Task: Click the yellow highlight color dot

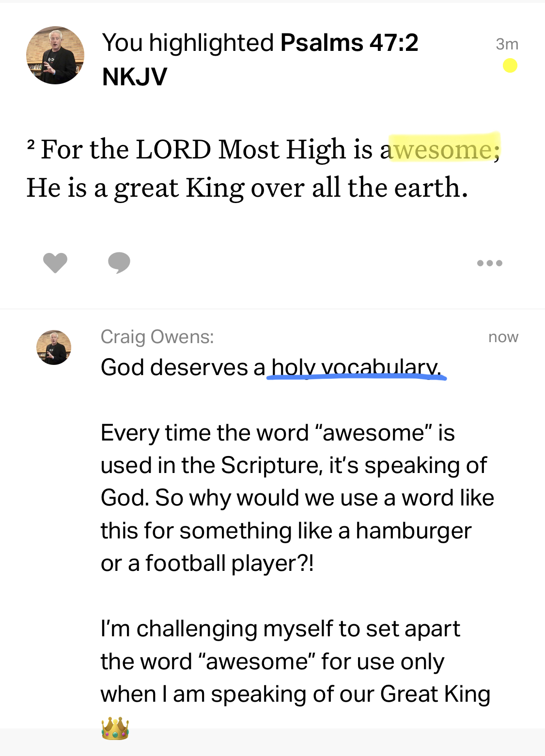Action: pyautogui.click(x=510, y=65)
